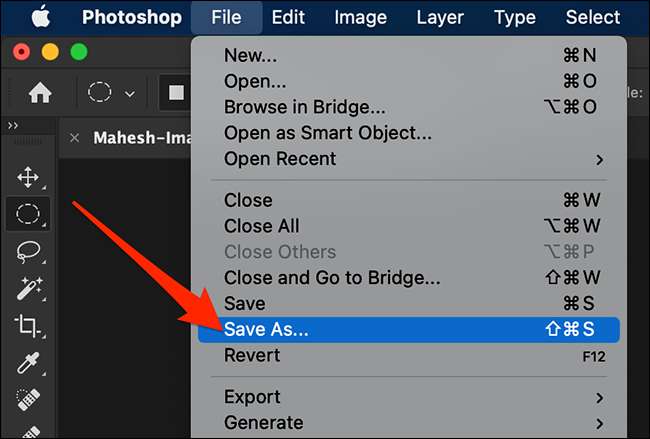Select the Magic Wand tool
This screenshot has width=650, height=439.
click(28, 289)
